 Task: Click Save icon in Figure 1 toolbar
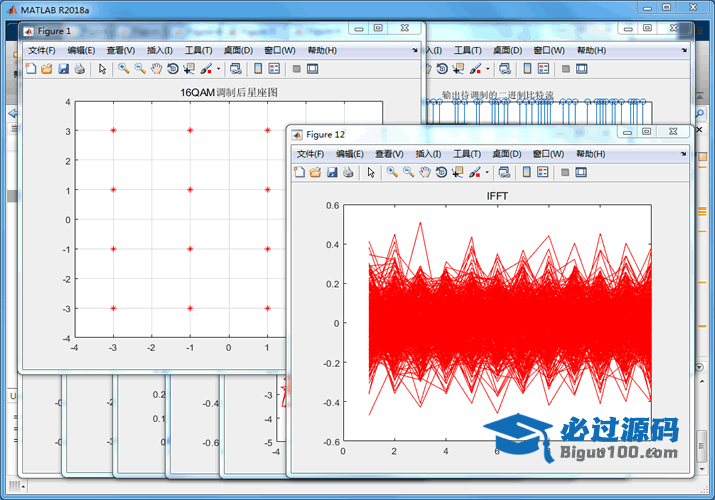(63, 69)
